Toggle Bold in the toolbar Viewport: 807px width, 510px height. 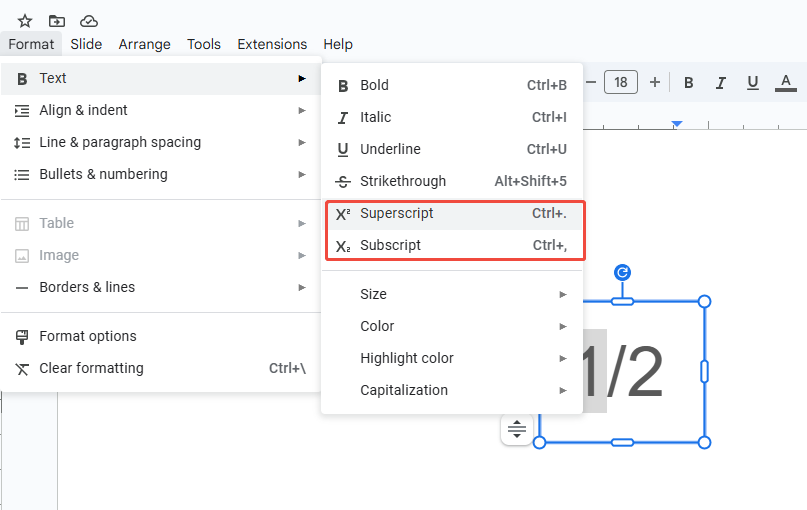coord(688,82)
